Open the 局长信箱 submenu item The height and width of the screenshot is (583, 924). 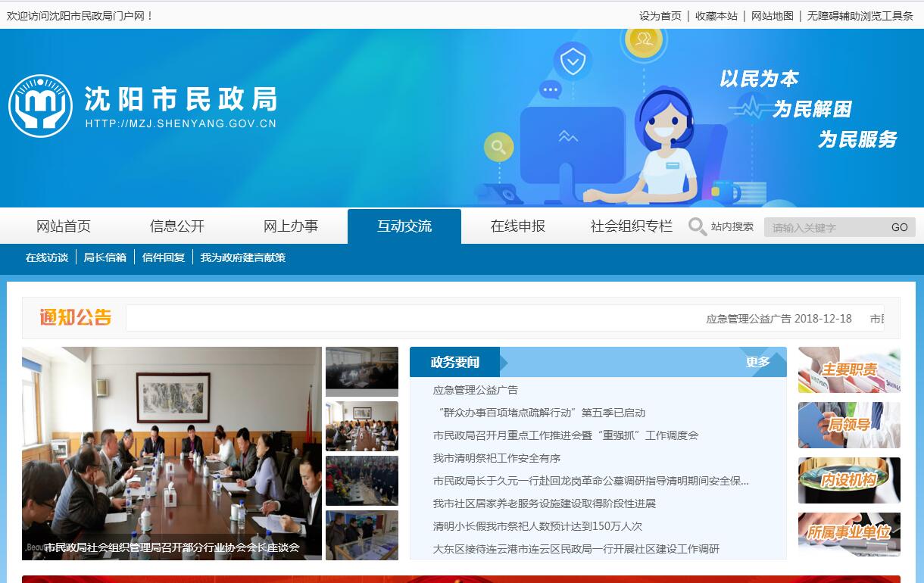point(105,257)
